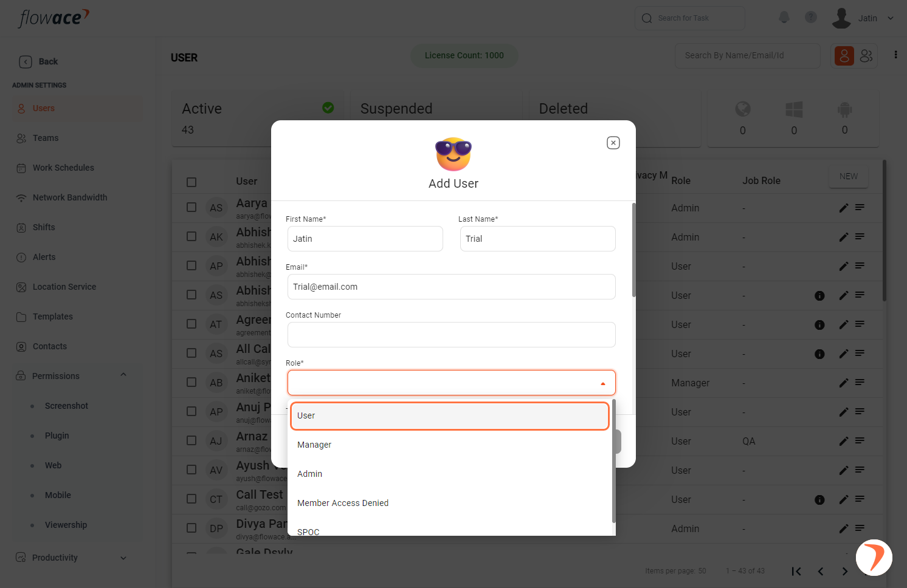Collapse the Role dropdown arrow

603,383
